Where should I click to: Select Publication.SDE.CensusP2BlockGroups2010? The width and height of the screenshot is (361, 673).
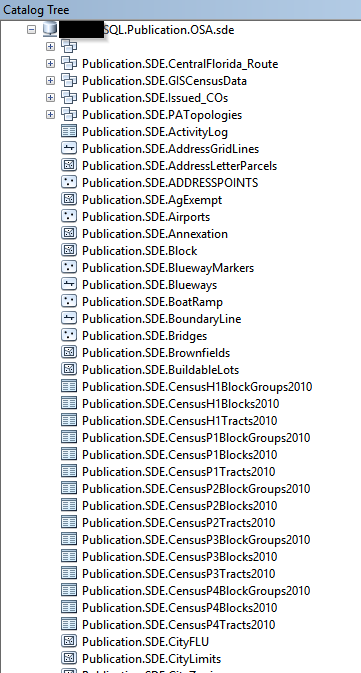[196, 488]
